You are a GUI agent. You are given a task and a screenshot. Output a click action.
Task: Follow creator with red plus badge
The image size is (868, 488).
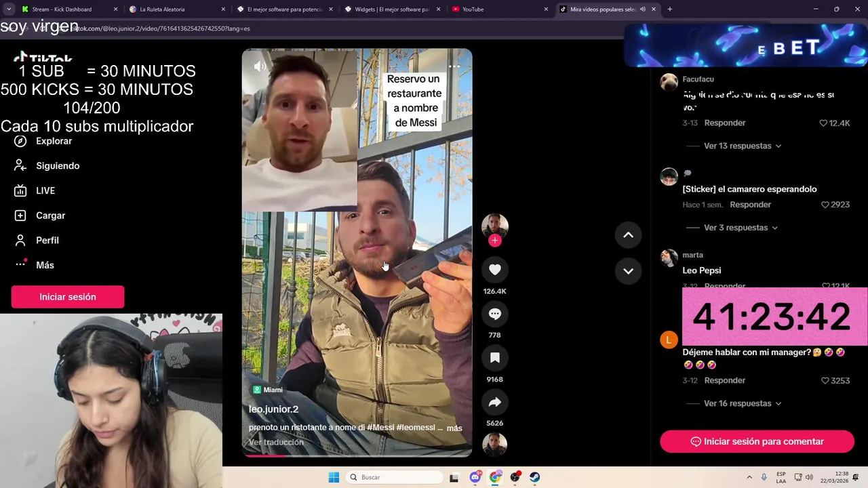click(495, 241)
